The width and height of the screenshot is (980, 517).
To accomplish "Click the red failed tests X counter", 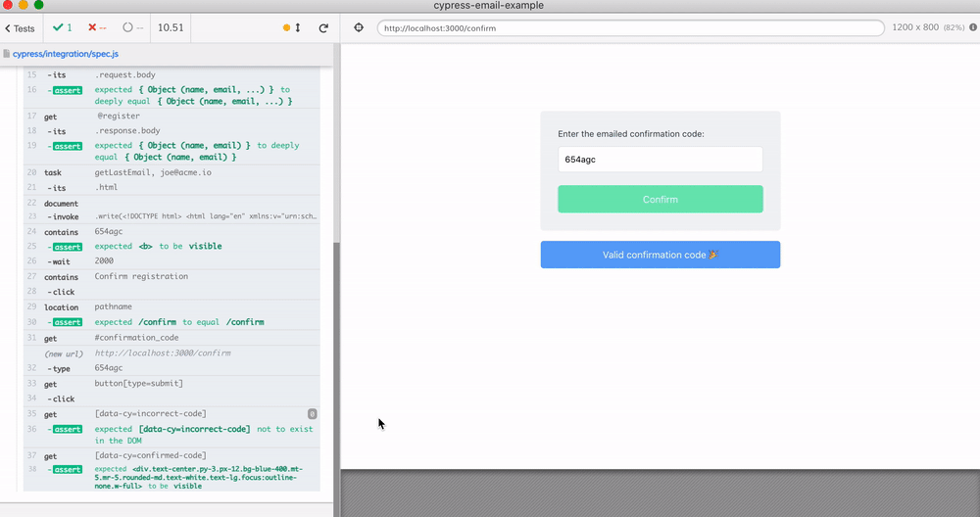I will [96, 27].
